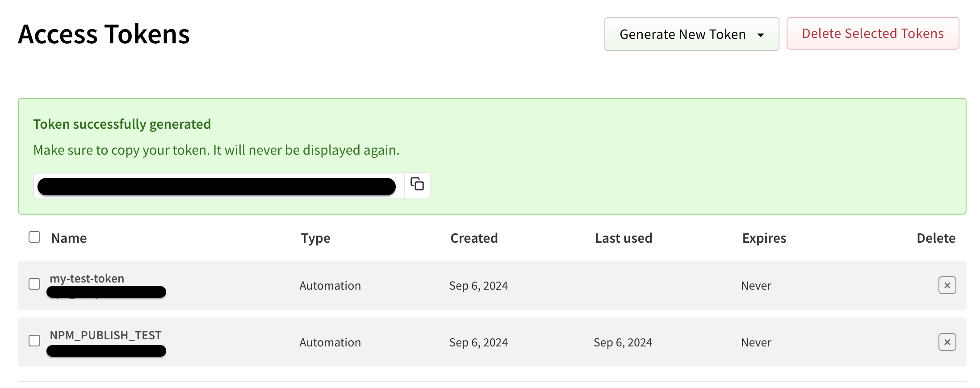Viewport: 980px width, 388px height.
Task: Copy the generated token to clipboard
Action: click(x=417, y=185)
